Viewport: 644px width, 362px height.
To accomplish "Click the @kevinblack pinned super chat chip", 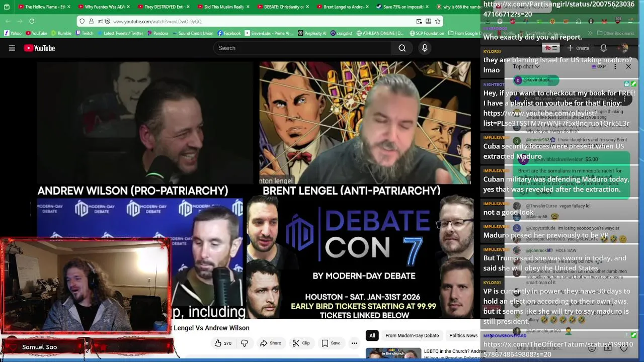I will tap(536, 80).
